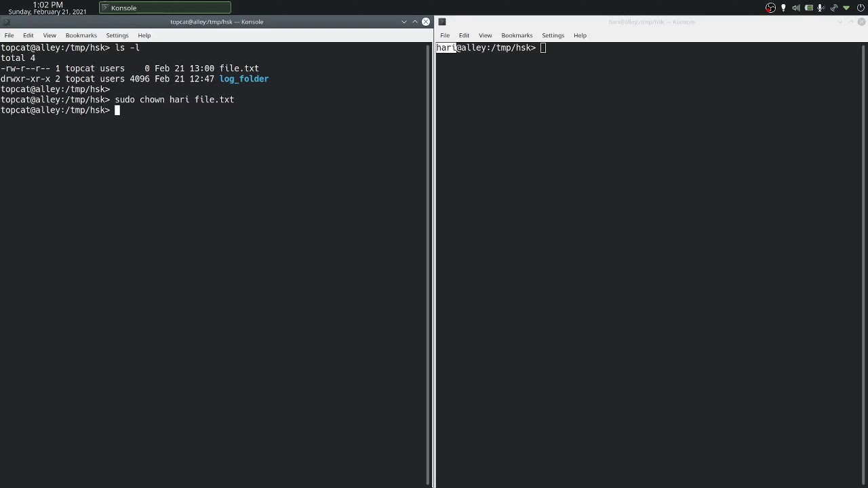Open View menu in right hari Konsole
This screenshot has height=488, width=868.
coord(486,35)
